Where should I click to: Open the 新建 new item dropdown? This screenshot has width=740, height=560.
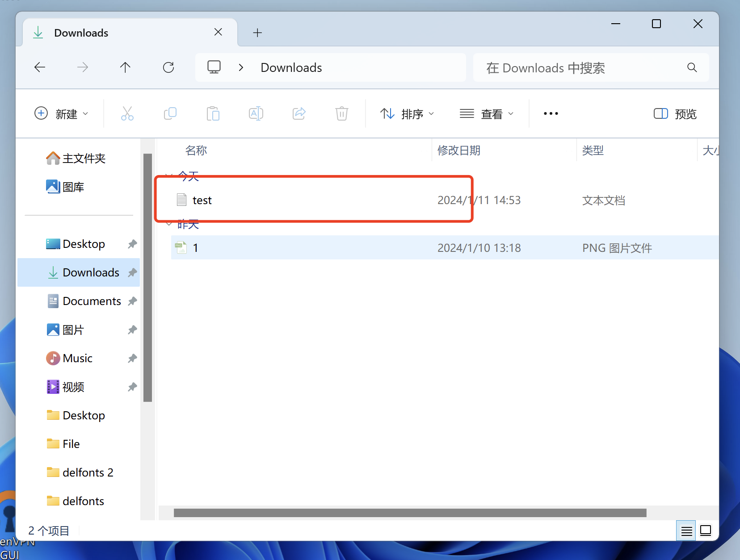[x=61, y=114]
